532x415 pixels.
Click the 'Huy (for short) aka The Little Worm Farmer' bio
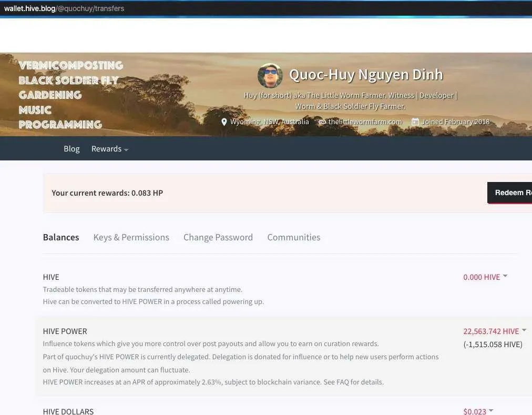(350, 100)
